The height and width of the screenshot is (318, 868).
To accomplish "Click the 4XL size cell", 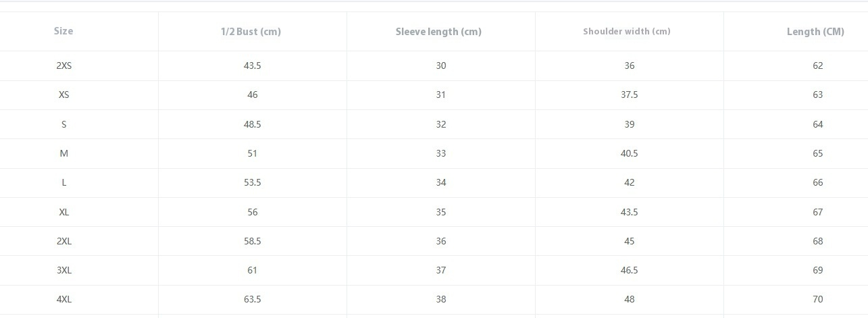I will pyautogui.click(x=63, y=299).
